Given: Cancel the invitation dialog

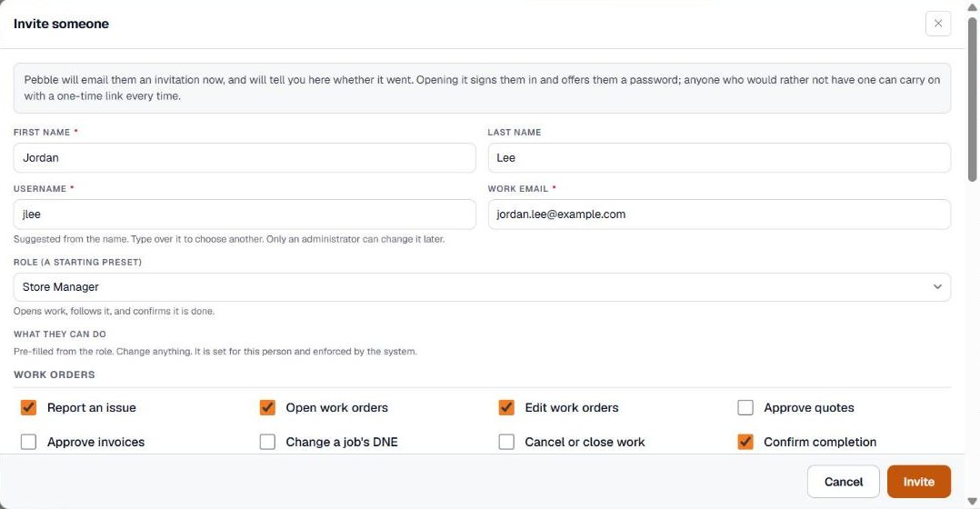Looking at the screenshot, I should [x=843, y=482].
